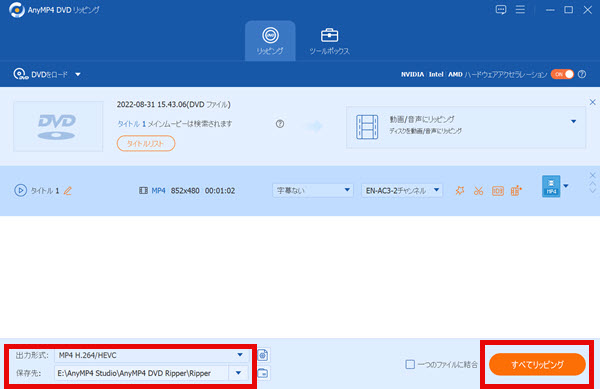Expand the 動画/音声にリッピング dropdown
The image size is (600, 389).
tap(573, 122)
